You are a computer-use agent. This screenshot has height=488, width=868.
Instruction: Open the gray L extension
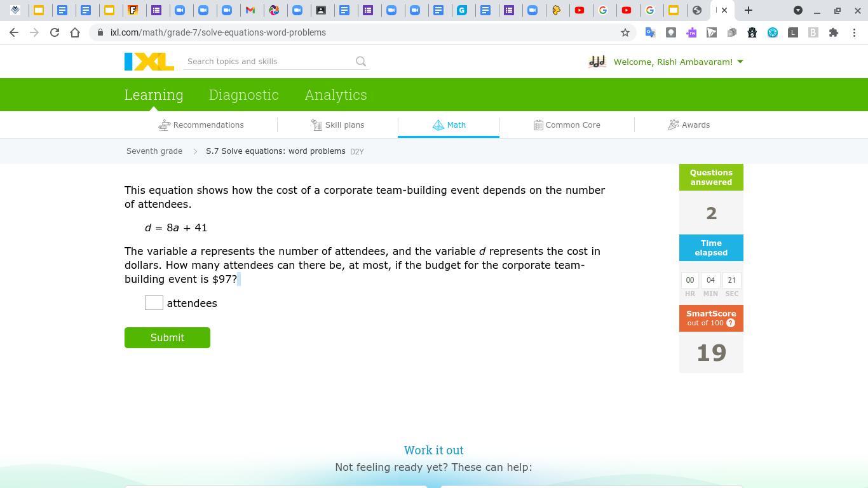coord(792,32)
